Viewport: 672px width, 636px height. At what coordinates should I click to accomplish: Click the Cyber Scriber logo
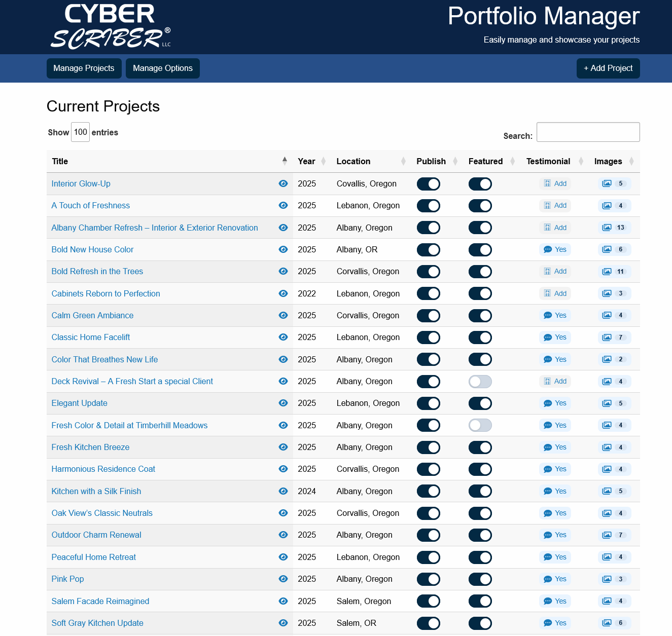point(111,27)
